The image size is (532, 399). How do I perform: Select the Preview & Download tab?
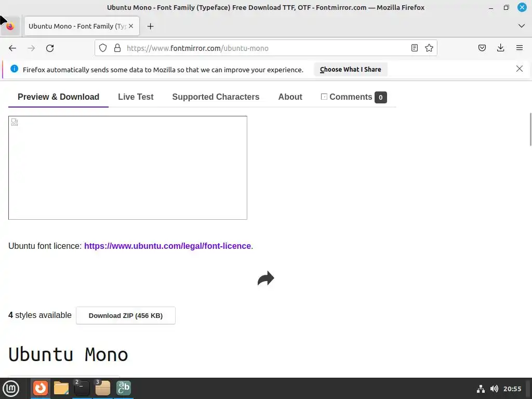58,97
